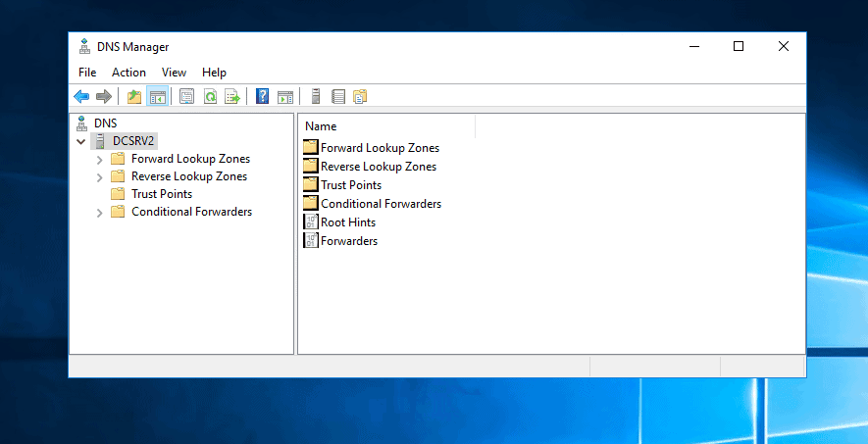868x444 pixels.
Task: Select DCSRV2 server node in tree
Action: (x=132, y=141)
